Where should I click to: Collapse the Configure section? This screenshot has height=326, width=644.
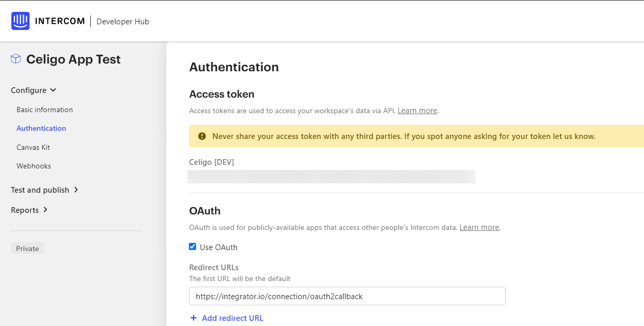pos(34,90)
